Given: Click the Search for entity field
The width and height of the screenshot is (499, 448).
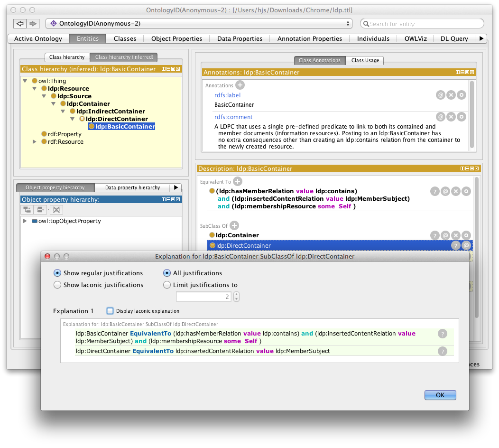Looking at the screenshot, I should pyautogui.click(x=422, y=24).
